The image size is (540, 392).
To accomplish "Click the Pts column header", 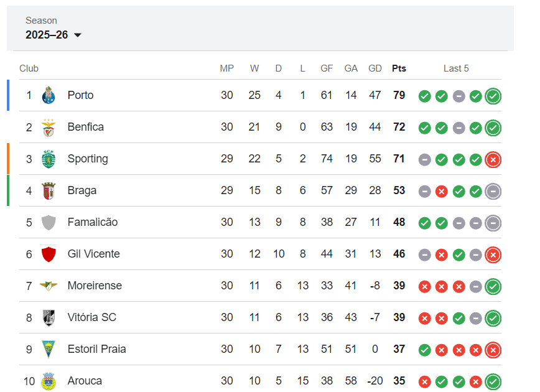I will coord(399,68).
